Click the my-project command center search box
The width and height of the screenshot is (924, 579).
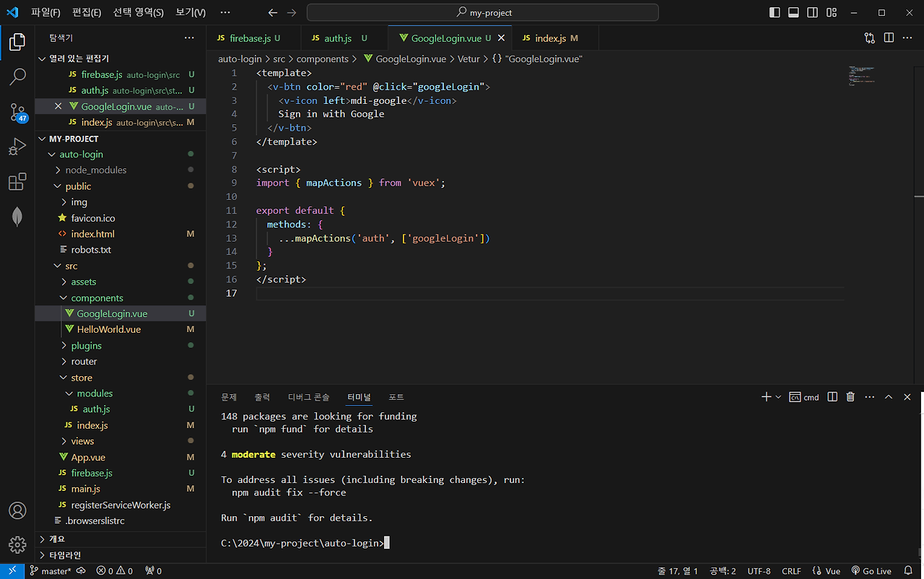(482, 12)
